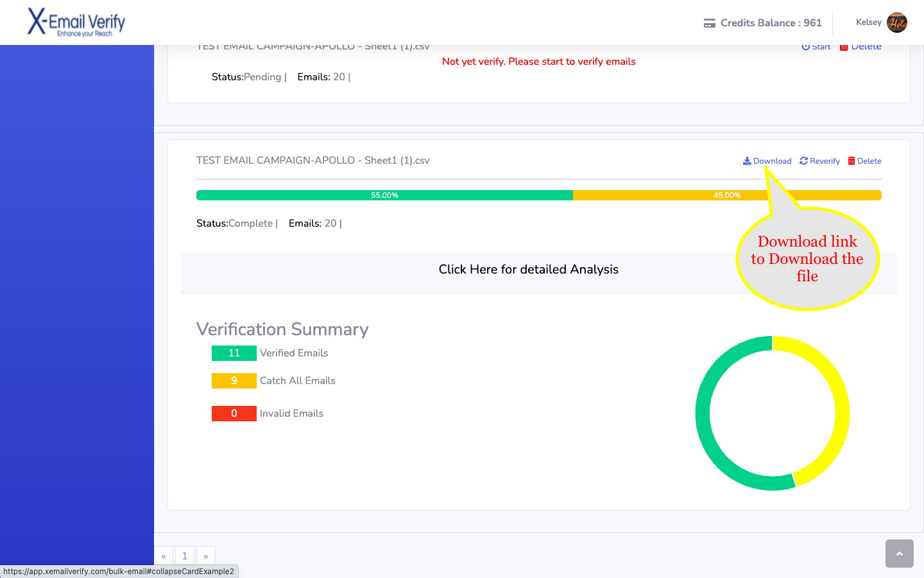Screen dimensions: 924x578
Task: Click the red Invalid Emails count badge
Action: (x=234, y=414)
